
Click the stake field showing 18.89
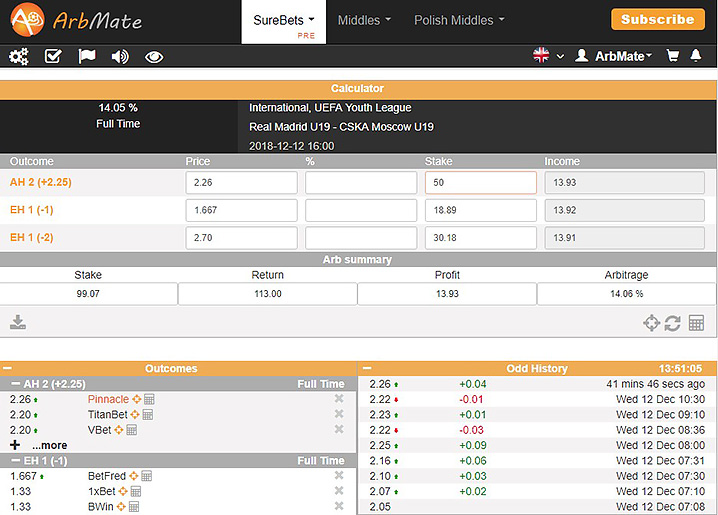(481, 210)
